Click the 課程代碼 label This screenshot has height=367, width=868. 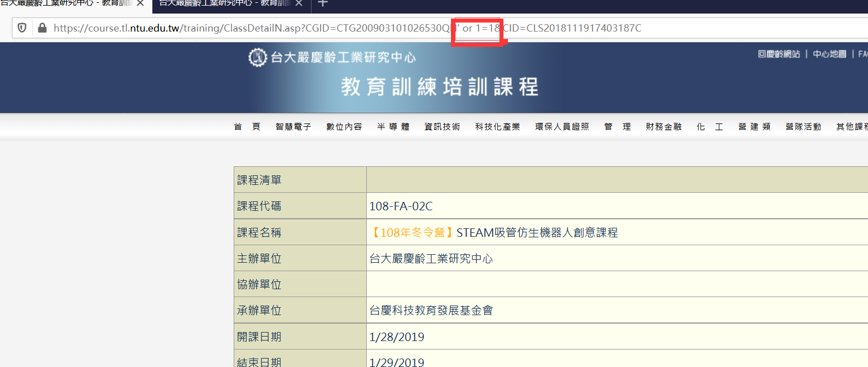[259, 206]
